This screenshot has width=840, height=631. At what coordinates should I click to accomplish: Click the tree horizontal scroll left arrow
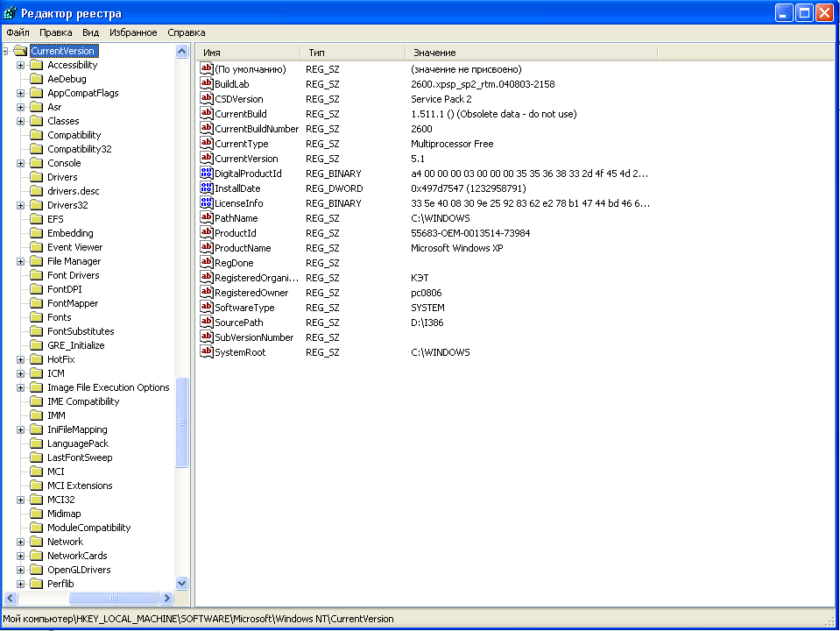click(x=11, y=598)
